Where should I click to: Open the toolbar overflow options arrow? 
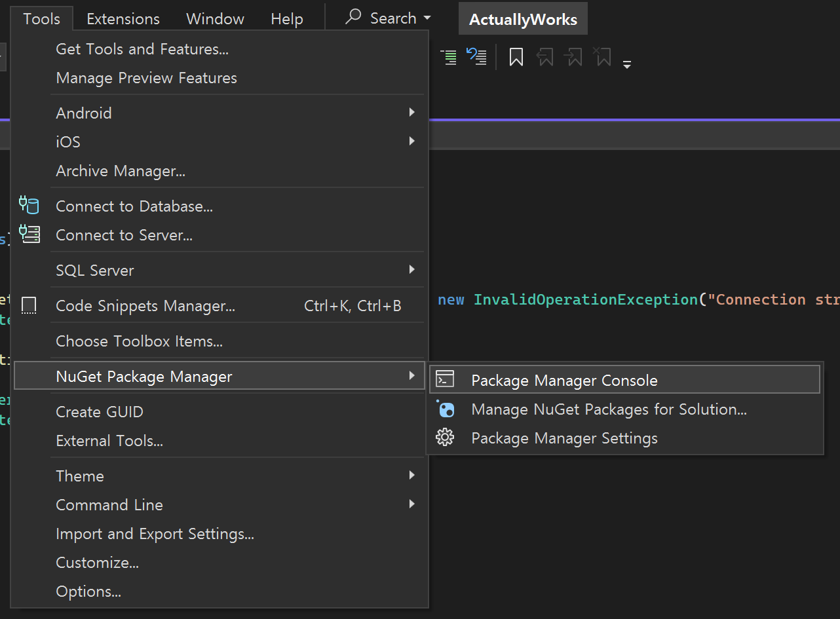coord(627,64)
